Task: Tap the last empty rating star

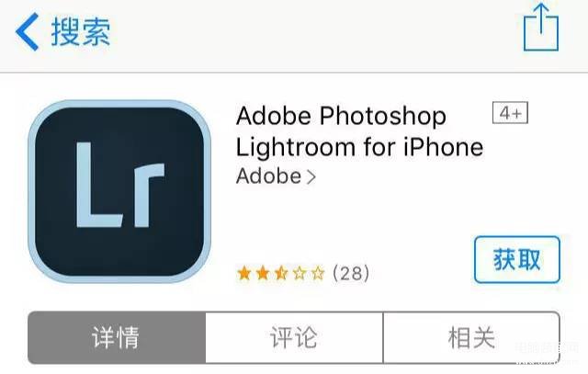Action: click(x=318, y=273)
